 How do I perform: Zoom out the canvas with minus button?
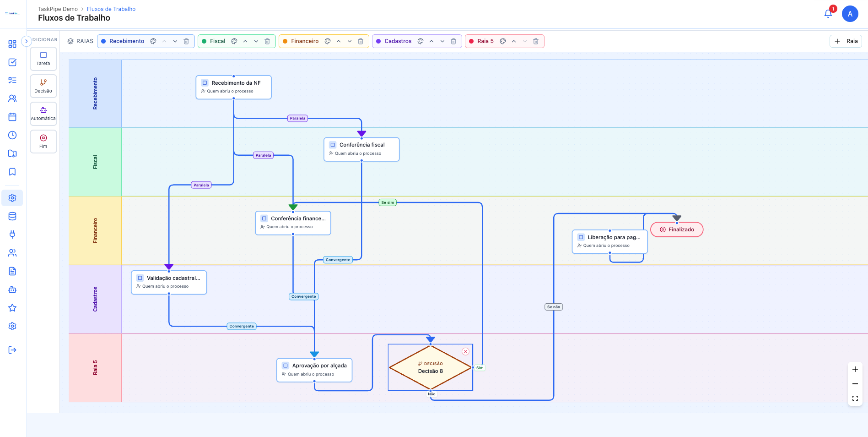(855, 384)
